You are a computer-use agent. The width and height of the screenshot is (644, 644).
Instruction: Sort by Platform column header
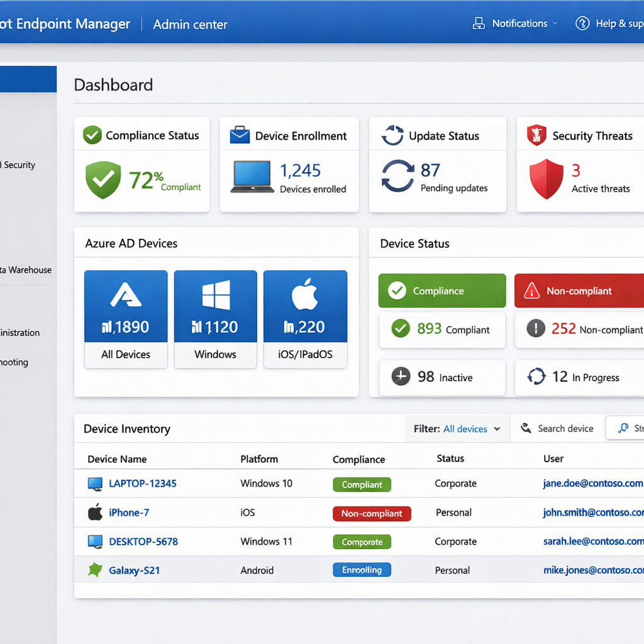pos(259,459)
